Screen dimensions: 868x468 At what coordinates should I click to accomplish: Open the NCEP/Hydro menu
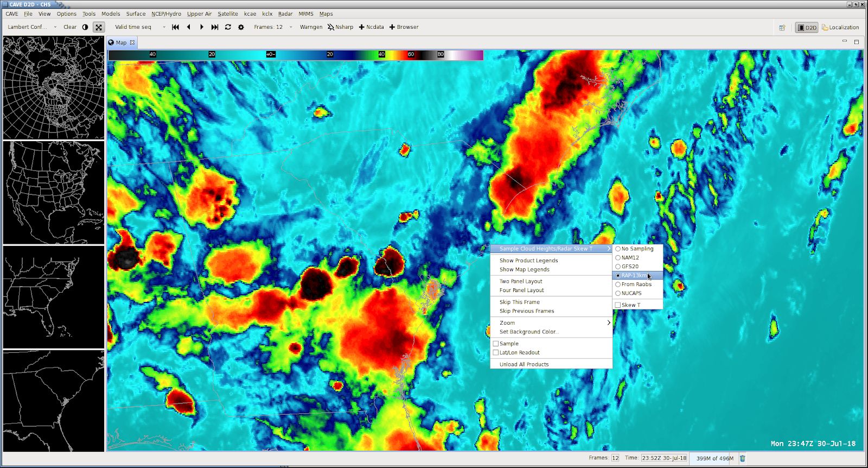point(167,14)
